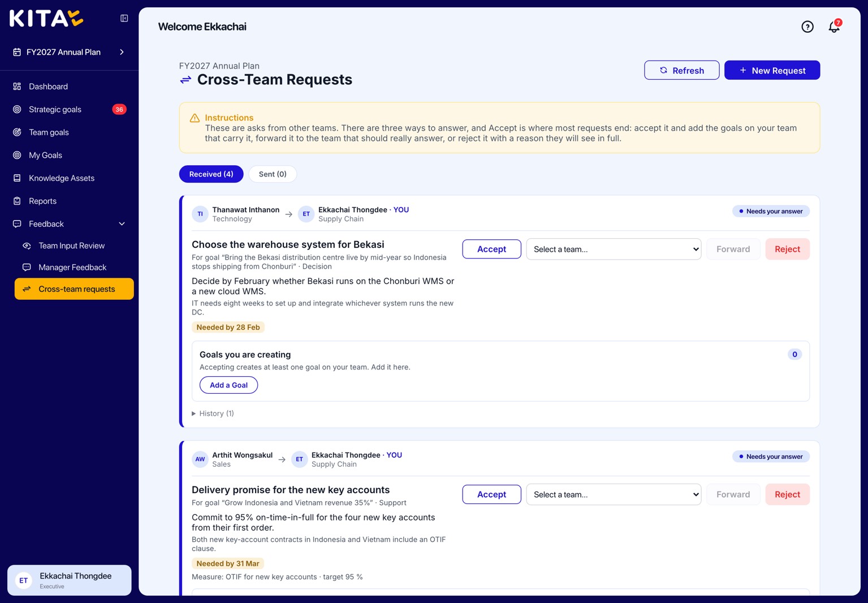This screenshot has width=868, height=603.
Task: Click the Knowledge Assets book icon
Action: (17, 178)
